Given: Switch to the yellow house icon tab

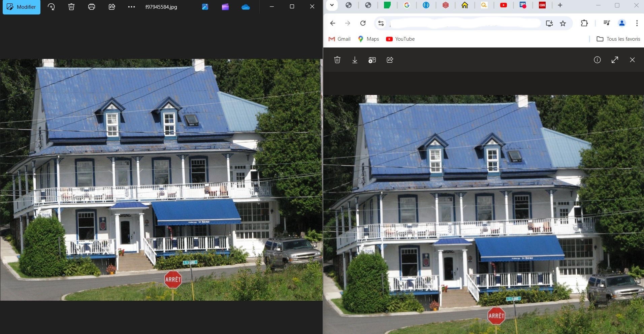Looking at the screenshot, I should coord(465,5).
